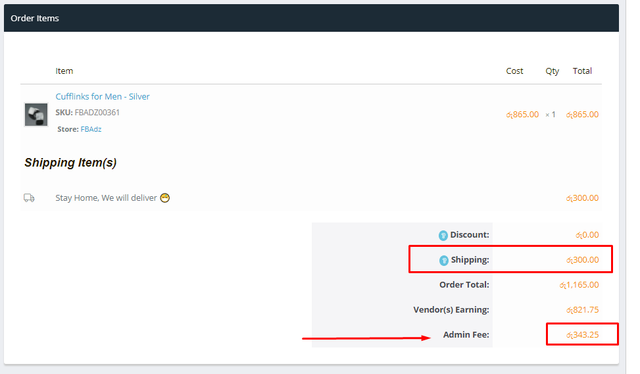The width and height of the screenshot is (640, 374).
Task: Click the Discount amount 0.00
Action: point(587,235)
